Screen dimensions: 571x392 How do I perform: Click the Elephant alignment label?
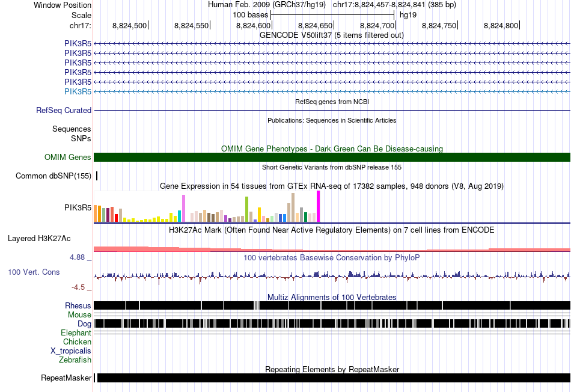tap(76, 333)
